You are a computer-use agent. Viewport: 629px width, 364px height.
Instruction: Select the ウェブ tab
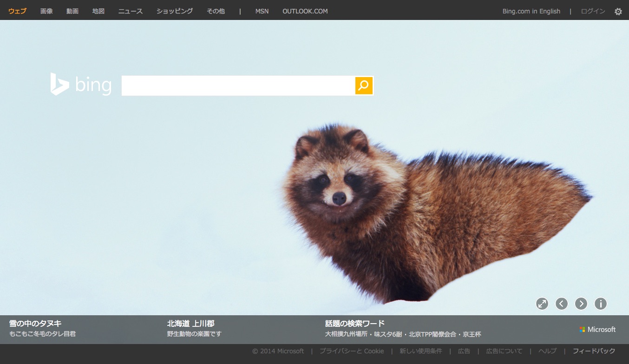(x=17, y=11)
